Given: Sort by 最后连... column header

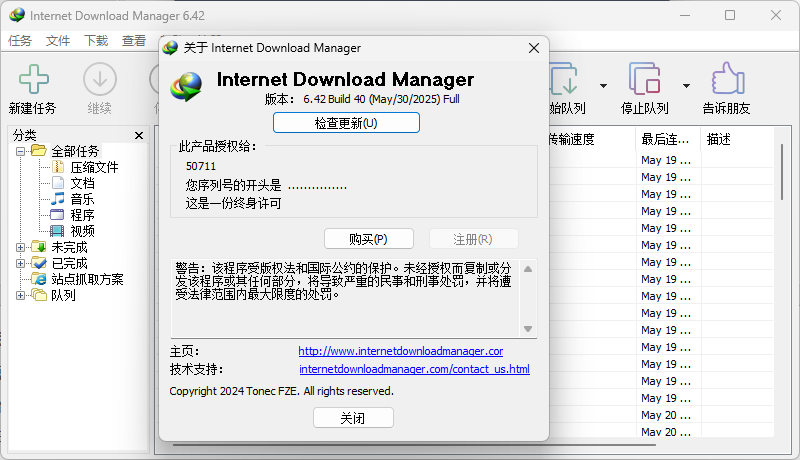Looking at the screenshot, I should pos(668,139).
